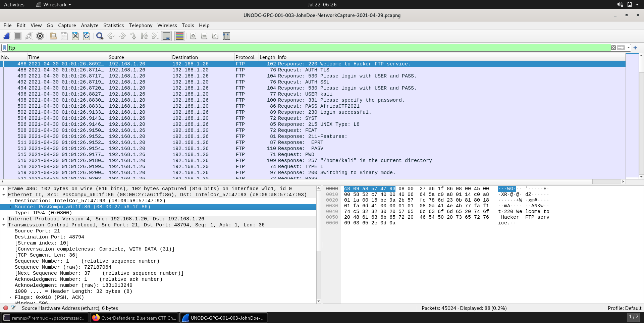The height and width of the screenshot is (323, 644).
Task: Click the Find a packet magnifier icon
Action: tap(100, 36)
